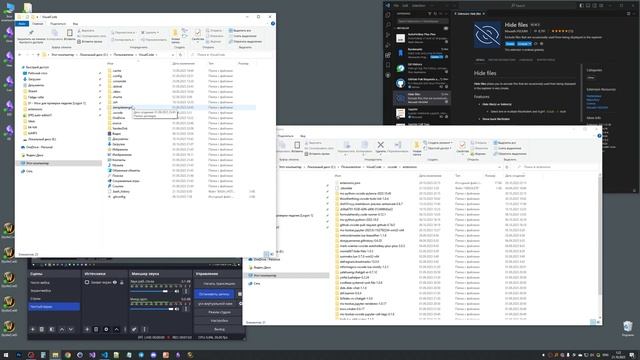Open address bar history dropdown in VisualCode Explorer

click(x=173, y=55)
